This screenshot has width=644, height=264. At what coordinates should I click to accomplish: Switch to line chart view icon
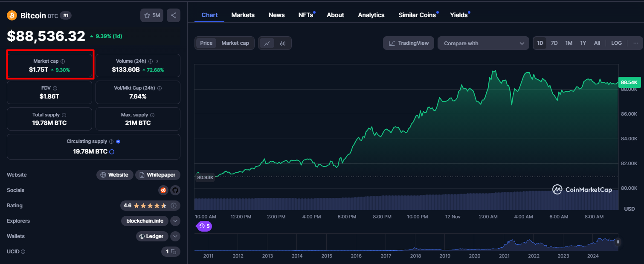267,43
